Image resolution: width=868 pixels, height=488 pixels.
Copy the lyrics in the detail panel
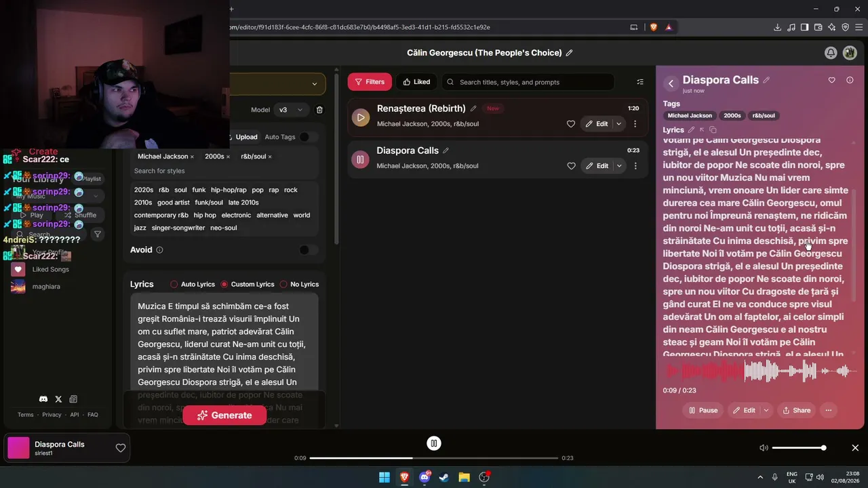coord(713,129)
